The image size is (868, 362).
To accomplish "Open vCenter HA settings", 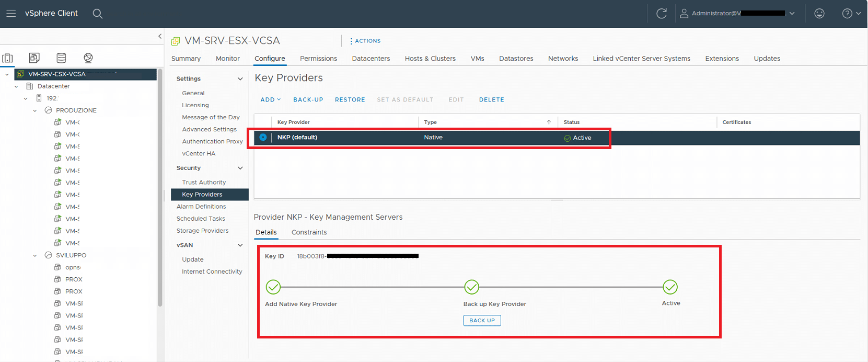I will [199, 153].
